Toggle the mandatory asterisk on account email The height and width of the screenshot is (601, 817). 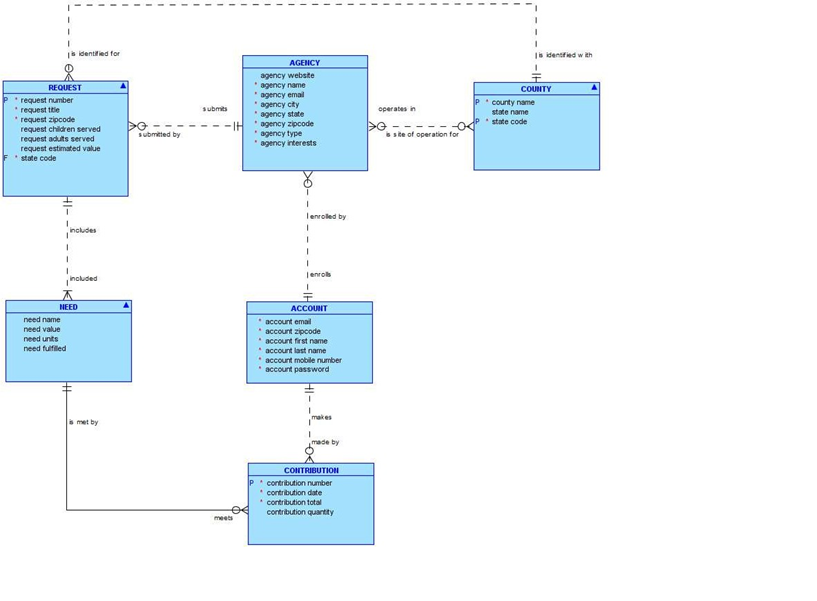[x=260, y=321]
